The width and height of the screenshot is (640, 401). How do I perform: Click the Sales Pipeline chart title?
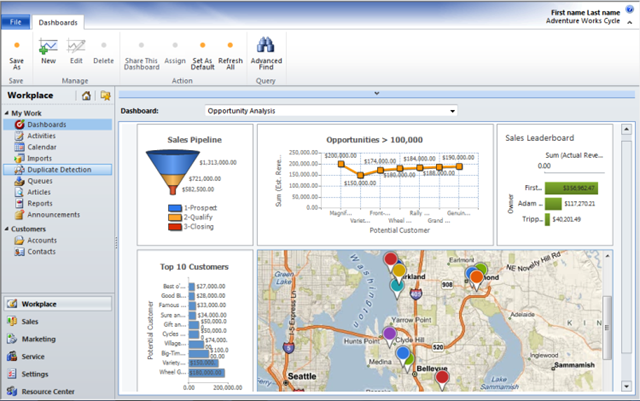pos(194,140)
